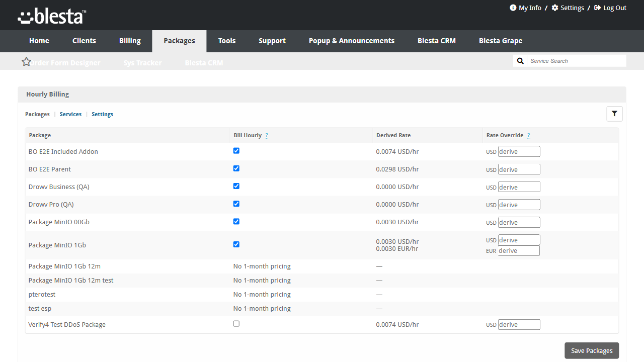The width and height of the screenshot is (644, 362).
Task: Open the Billing menu
Action: (130, 41)
